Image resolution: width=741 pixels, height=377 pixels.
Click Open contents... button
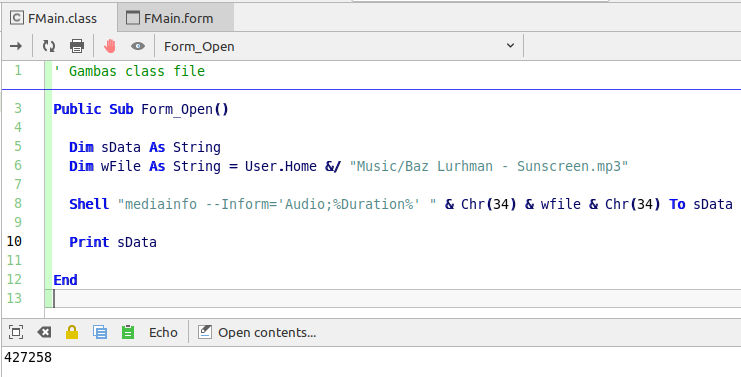(x=257, y=333)
